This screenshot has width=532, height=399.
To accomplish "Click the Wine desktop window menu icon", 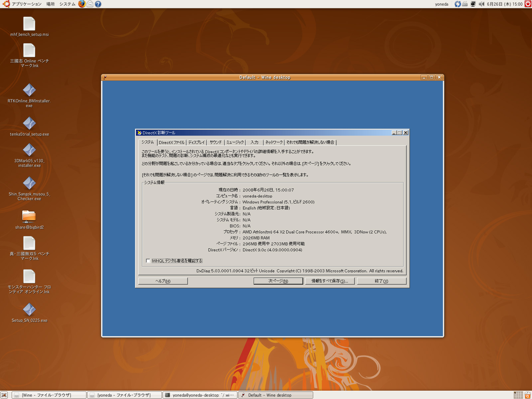I will click(x=105, y=77).
